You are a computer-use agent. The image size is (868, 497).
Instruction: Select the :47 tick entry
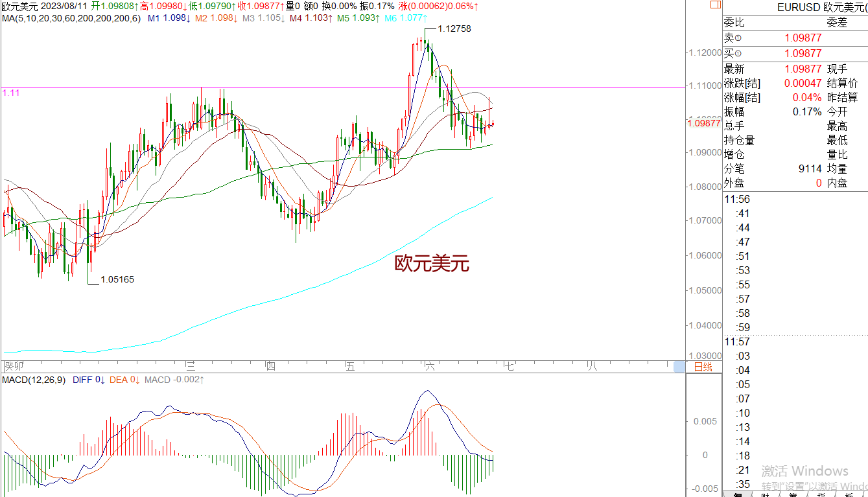click(743, 242)
